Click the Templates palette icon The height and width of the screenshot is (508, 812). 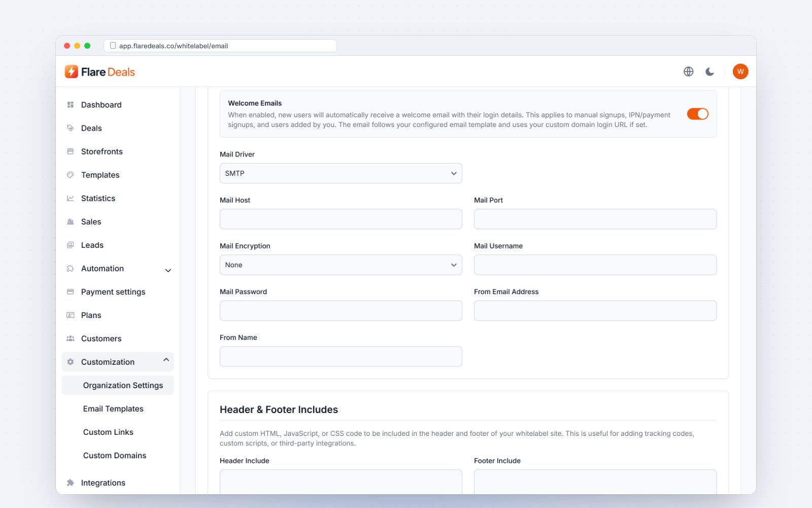tap(71, 175)
